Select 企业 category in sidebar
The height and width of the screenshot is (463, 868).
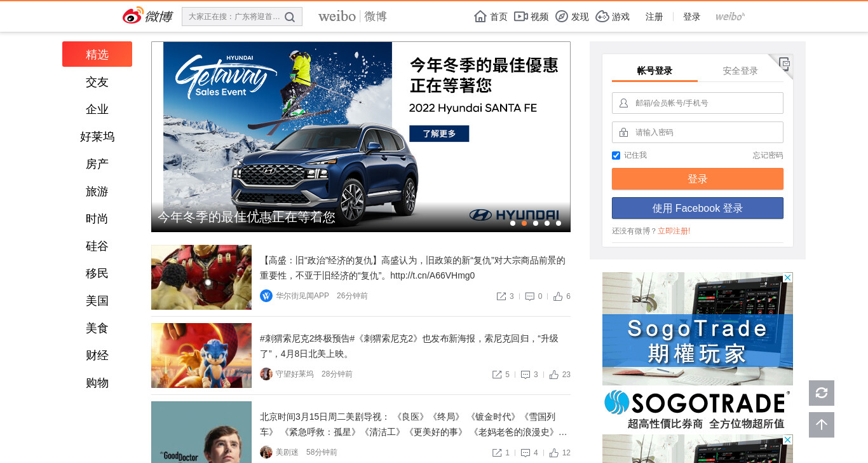97,109
